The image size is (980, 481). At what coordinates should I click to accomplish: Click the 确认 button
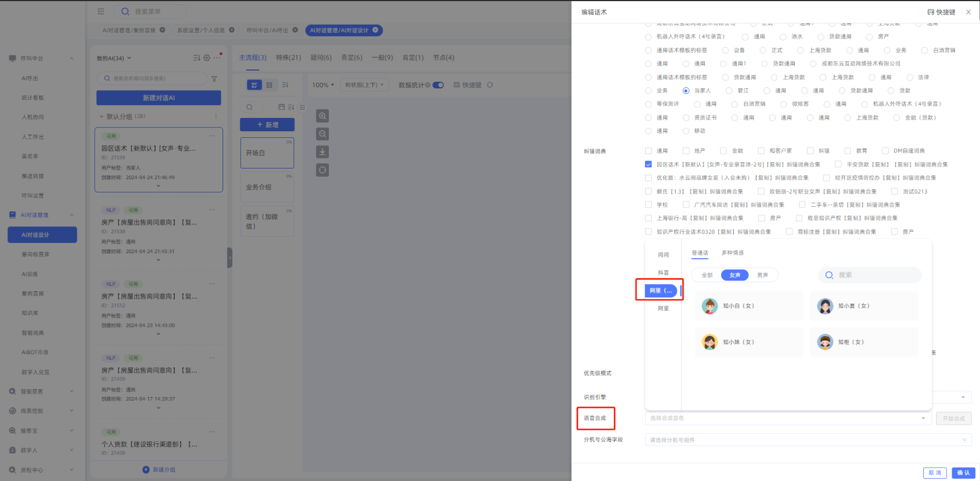click(x=963, y=473)
